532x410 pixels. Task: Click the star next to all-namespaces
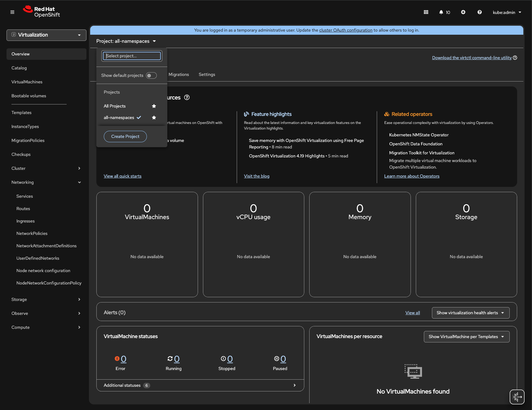tap(154, 117)
